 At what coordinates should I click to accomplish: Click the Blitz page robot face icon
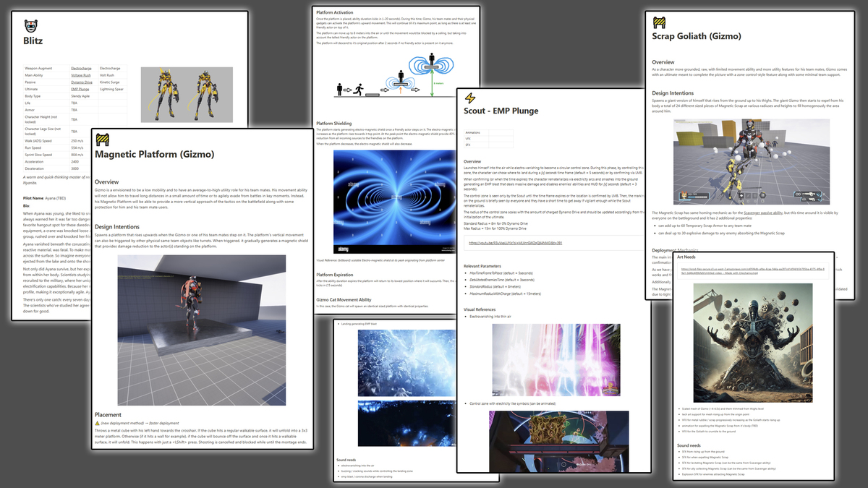[x=31, y=27]
